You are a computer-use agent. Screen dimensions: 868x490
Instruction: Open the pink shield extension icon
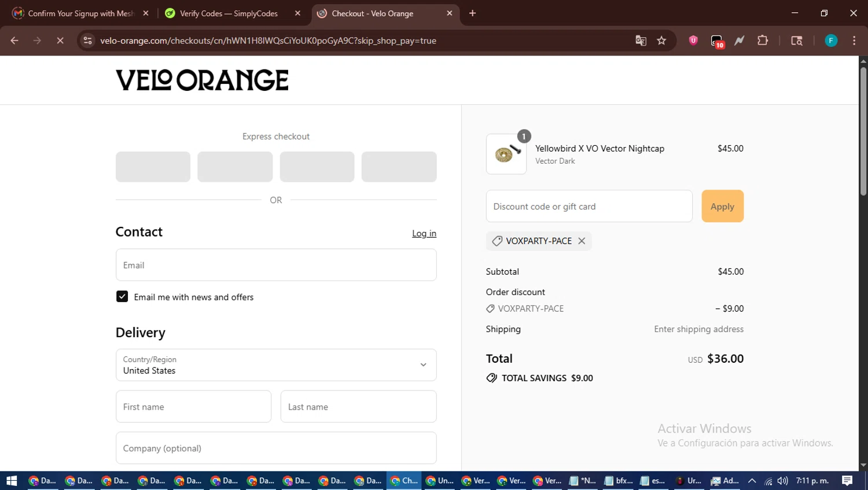click(x=693, y=40)
